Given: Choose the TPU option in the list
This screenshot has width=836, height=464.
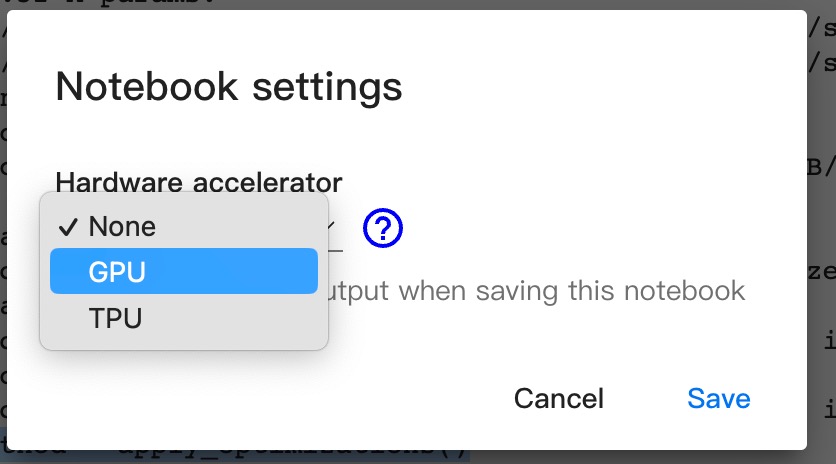Looking at the screenshot, I should 115,318.
